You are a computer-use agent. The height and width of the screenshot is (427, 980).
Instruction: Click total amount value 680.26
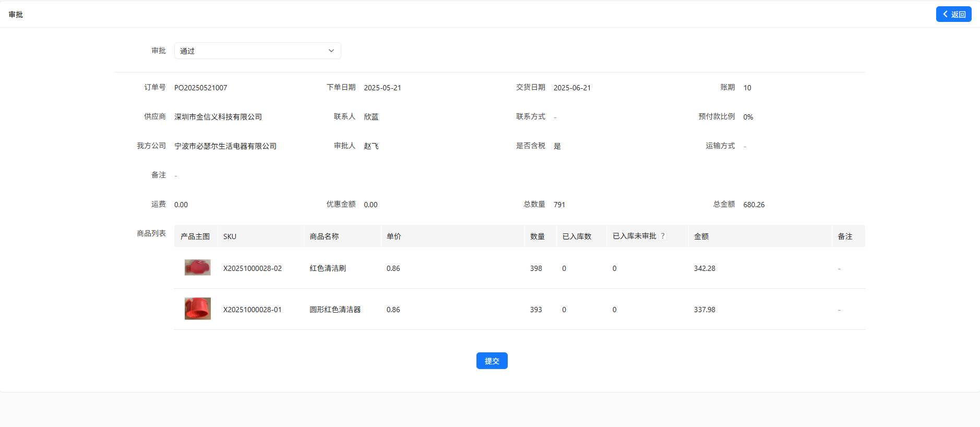pos(754,205)
